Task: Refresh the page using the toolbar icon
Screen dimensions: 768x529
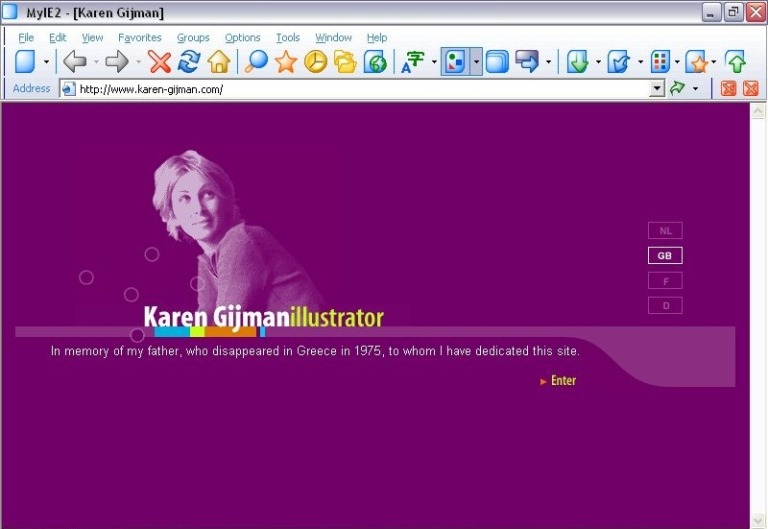Action: 189,62
